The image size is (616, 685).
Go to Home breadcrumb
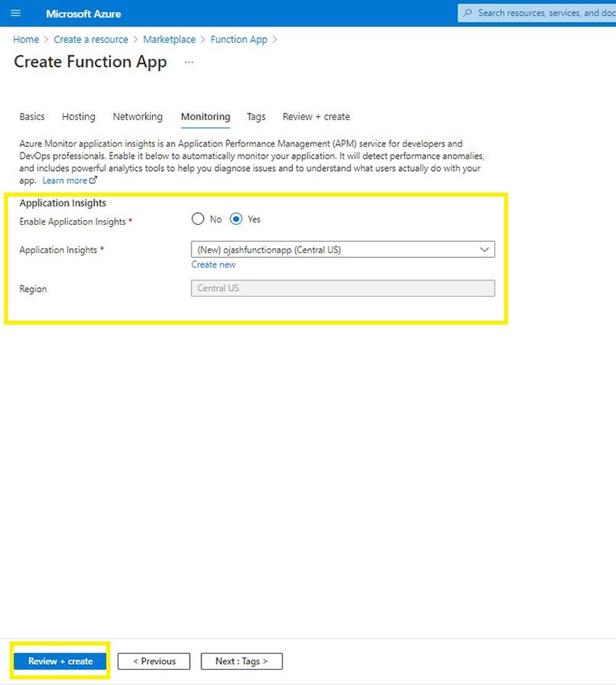(x=26, y=39)
